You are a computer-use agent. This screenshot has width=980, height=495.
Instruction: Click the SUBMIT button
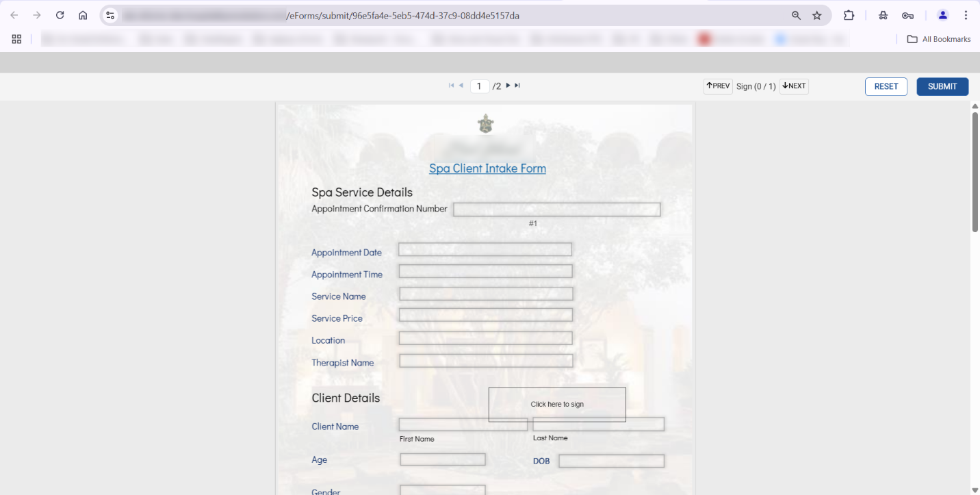click(942, 86)
